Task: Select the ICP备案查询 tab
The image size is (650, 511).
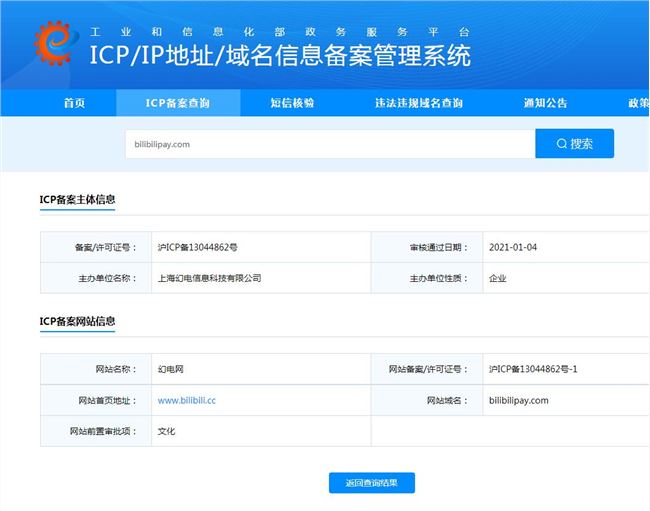Action: click(x=178, y=103)
